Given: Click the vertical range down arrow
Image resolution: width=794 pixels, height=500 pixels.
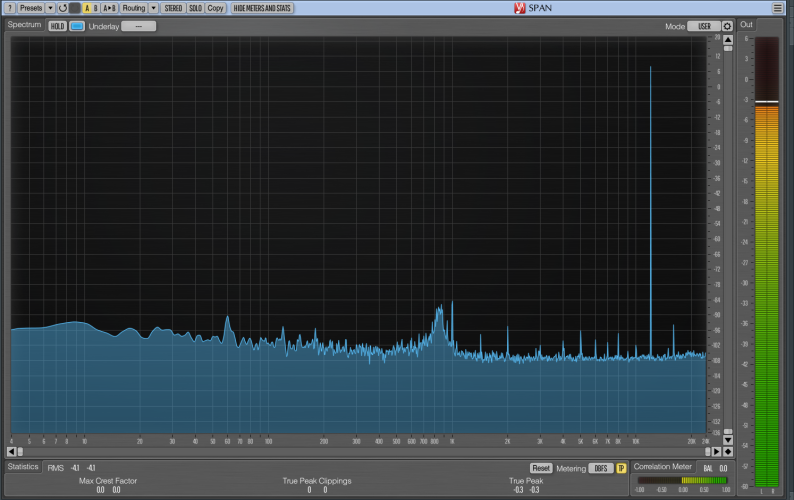Looking at the screenshot, I should tap(728, 440).
